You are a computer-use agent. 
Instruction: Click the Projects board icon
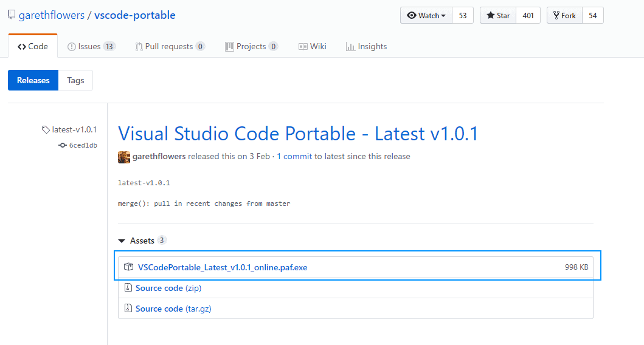(229, 47)
